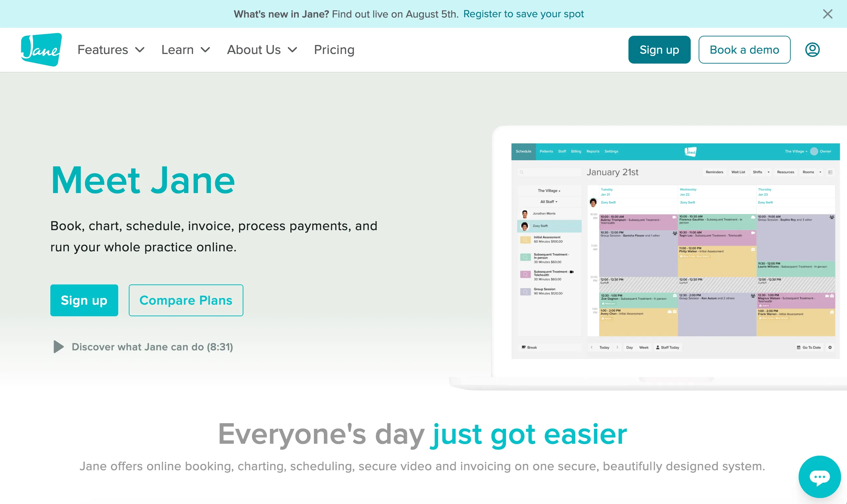847x504 pixels.
Task: Click the Register to save your spot link
Action: [523, 14]
